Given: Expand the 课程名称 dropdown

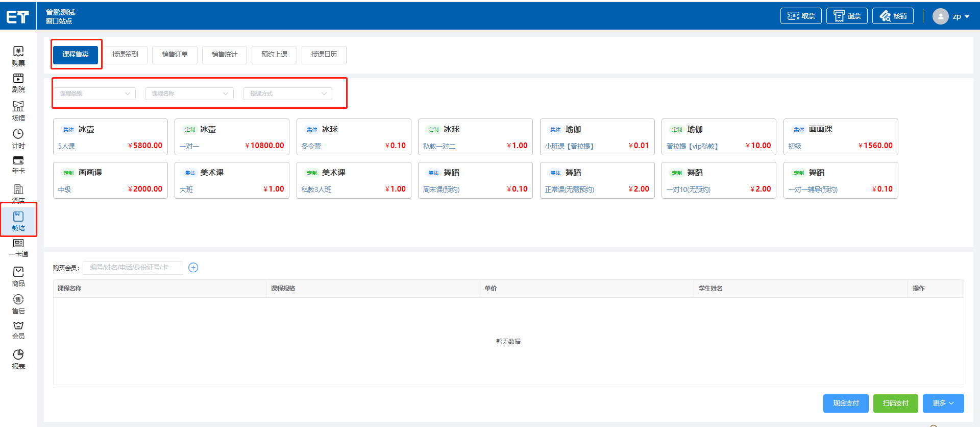Looking at the screenshot, I should click(x=189, y=93).
